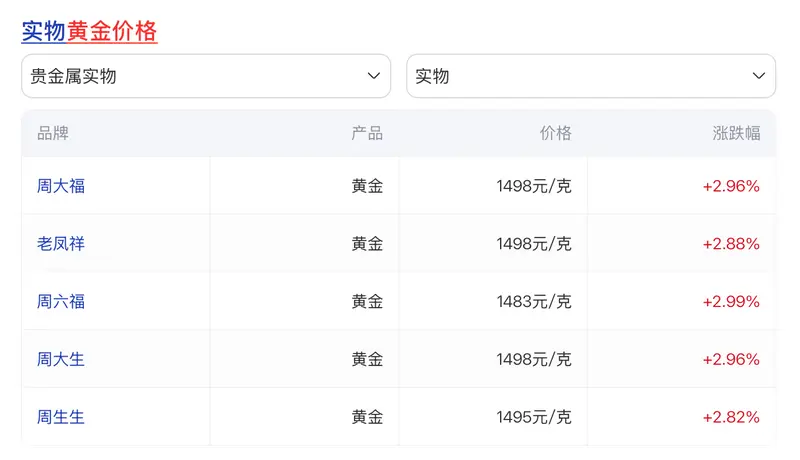Click the 周生生 brand link
This screenshot has height=460, width=800.
click(x=61, y=417)
